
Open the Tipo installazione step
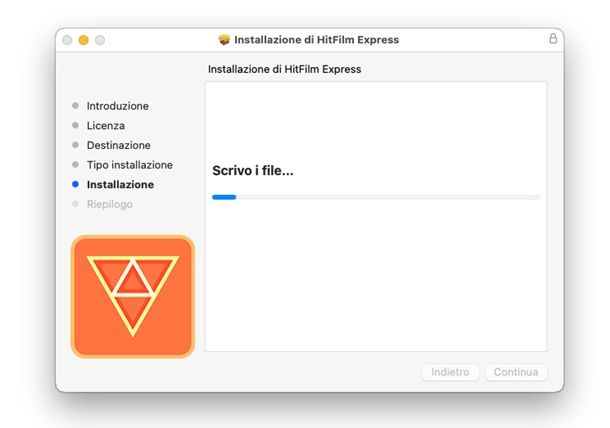(x=129, y=165)
